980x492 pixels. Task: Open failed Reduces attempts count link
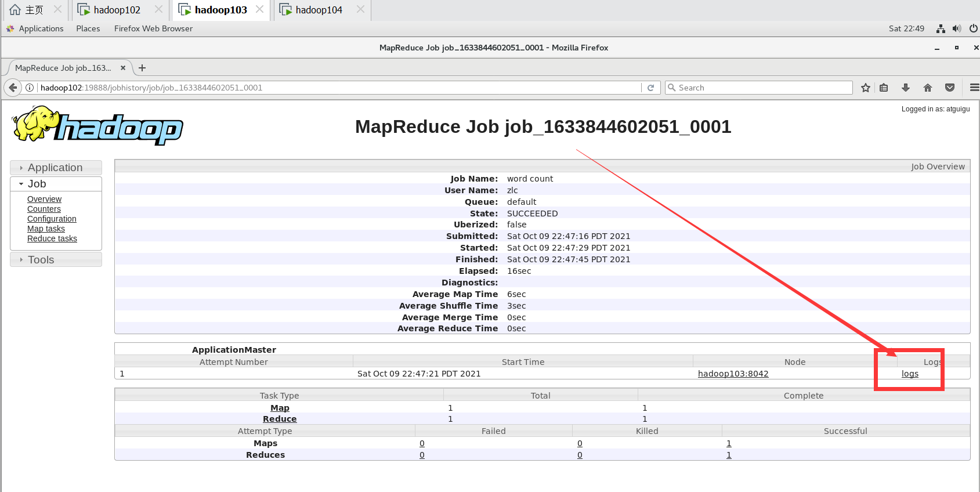coord(422,455)
